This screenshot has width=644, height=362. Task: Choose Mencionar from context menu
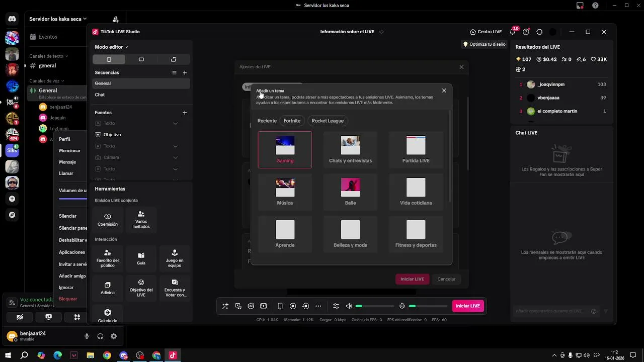pyautogui.click(x=70, y=151)
